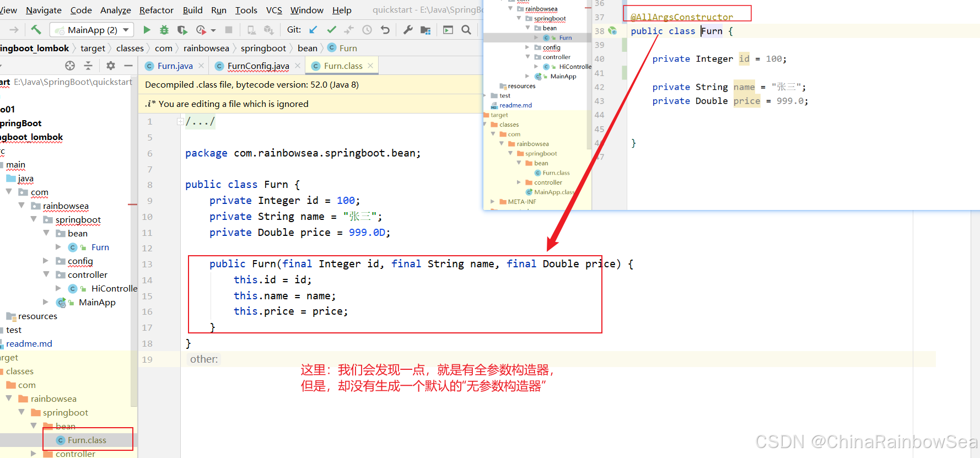Open settings wrench icon
980x458 pixels.
pos(408,30)
